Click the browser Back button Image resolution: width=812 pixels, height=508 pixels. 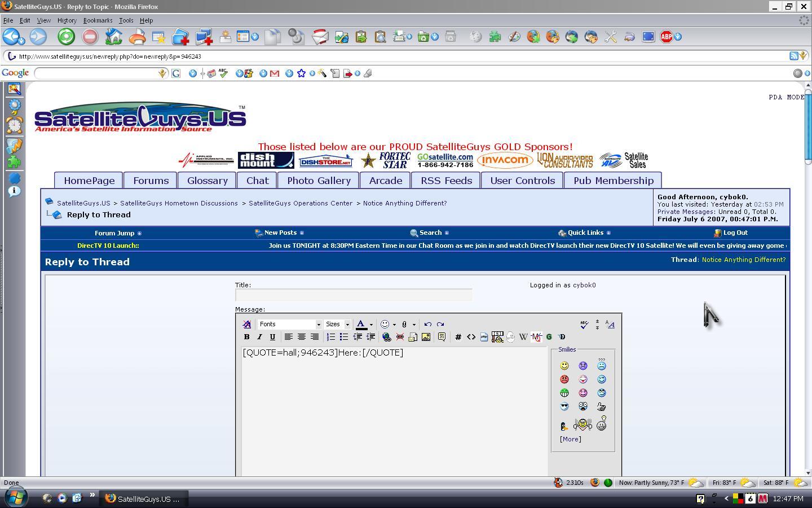click(10, 37)
